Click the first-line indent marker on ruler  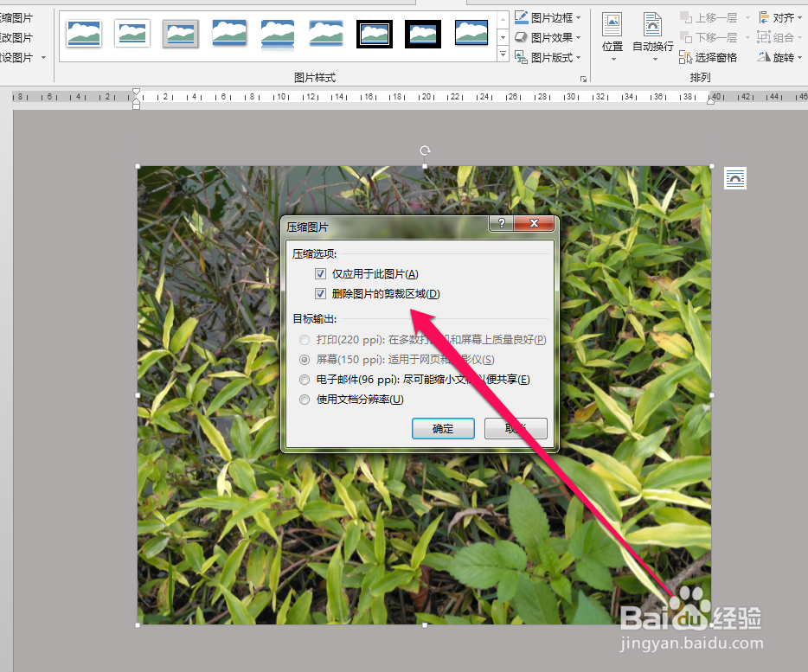(x=136, y=93)
